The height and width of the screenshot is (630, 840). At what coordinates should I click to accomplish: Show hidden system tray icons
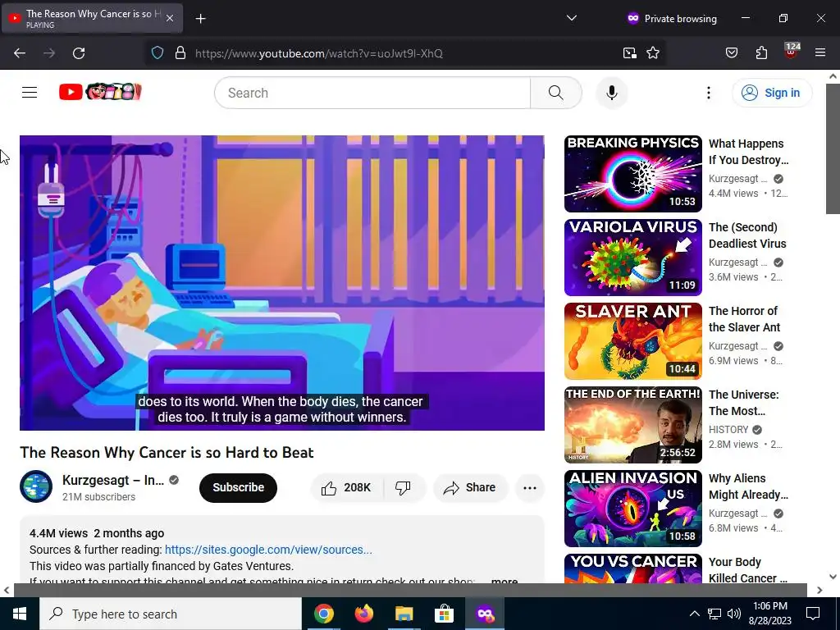point(694,614)
